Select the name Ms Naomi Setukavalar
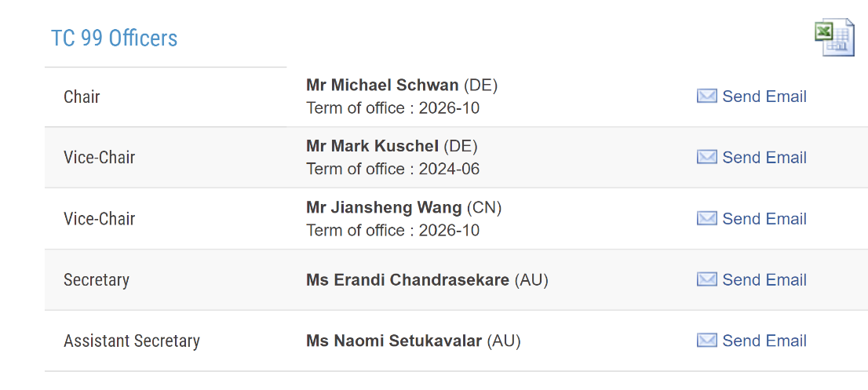 coord(394,341)
